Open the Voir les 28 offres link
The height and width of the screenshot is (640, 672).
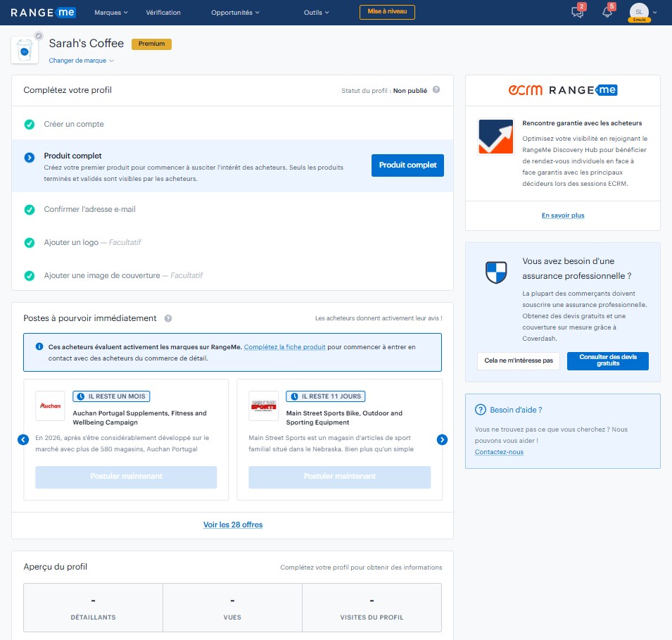tap(233, 525)
